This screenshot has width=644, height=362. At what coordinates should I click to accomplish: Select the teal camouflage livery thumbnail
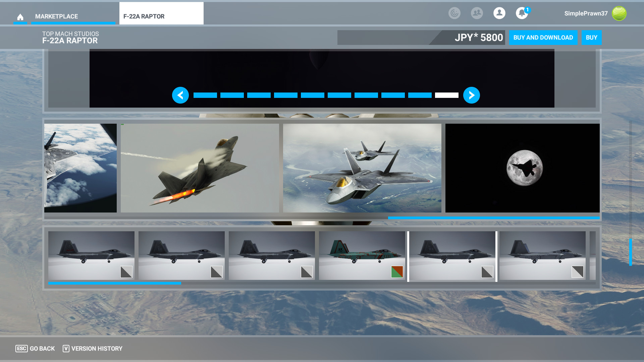(x=362, y=255)
